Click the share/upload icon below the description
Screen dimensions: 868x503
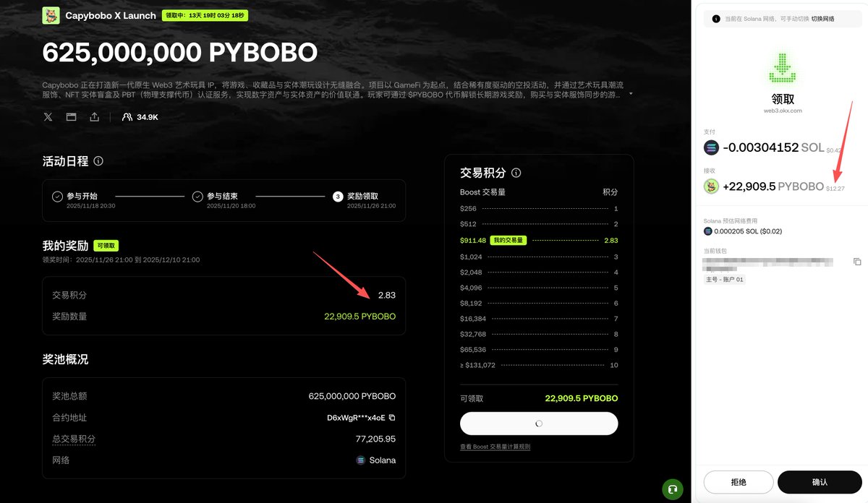click(95, 116)
